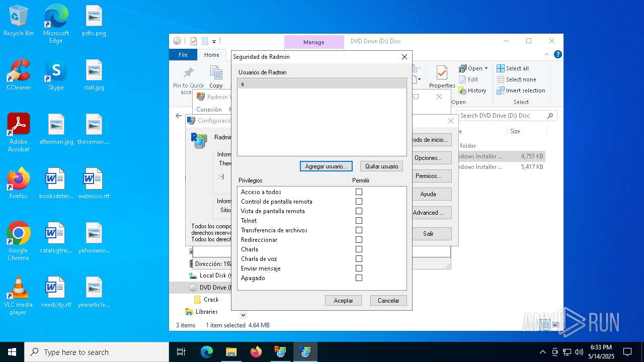Select Adobe Acrobat desktop icon
This screenshot has height=362, width=644.
tap(19, 133)
